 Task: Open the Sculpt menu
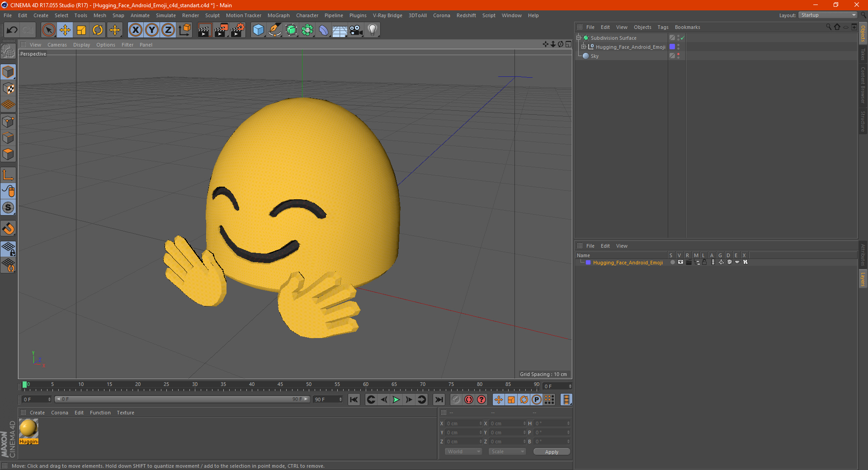[212, 15]
